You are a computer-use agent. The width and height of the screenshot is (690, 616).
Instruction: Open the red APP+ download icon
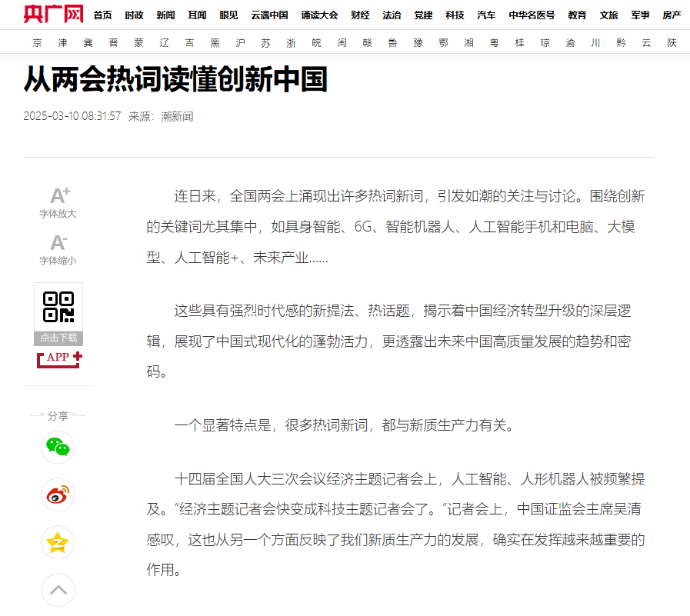click(58, 358)
